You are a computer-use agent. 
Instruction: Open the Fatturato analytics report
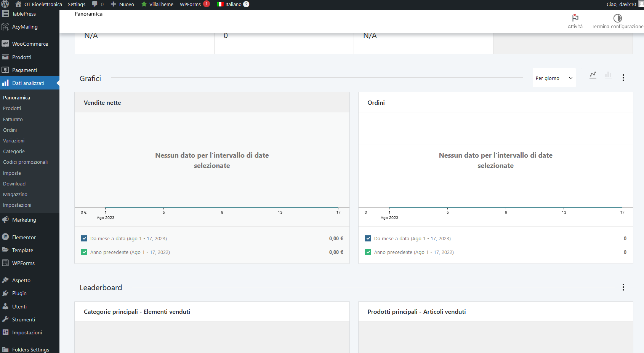[x=13, y=119]
